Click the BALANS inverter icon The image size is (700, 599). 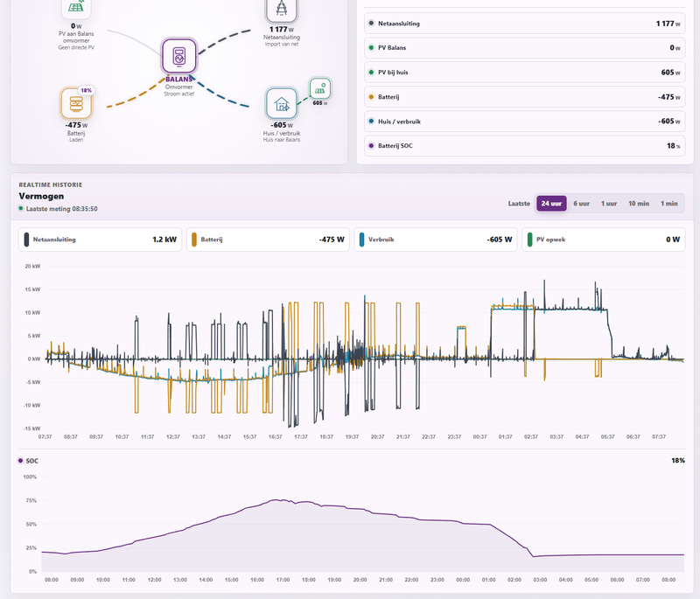point(179,56)
